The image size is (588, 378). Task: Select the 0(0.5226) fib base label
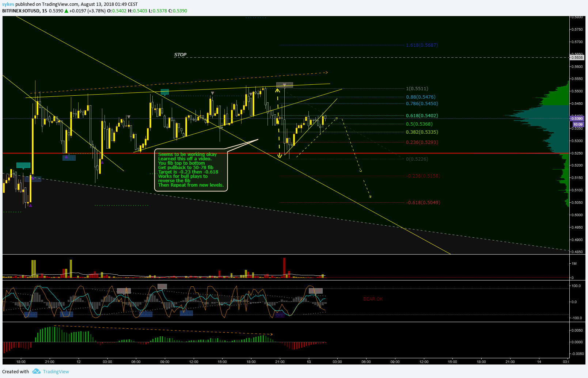(417, 159)
